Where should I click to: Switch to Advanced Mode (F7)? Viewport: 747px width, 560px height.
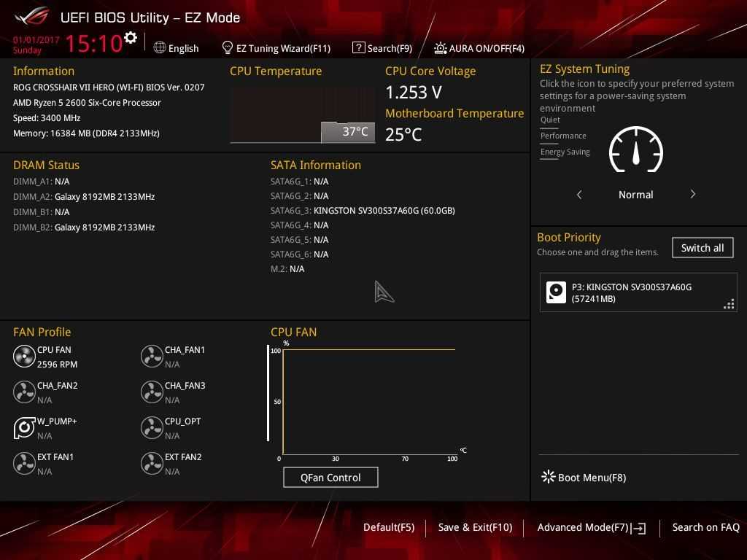click(591, 527)
